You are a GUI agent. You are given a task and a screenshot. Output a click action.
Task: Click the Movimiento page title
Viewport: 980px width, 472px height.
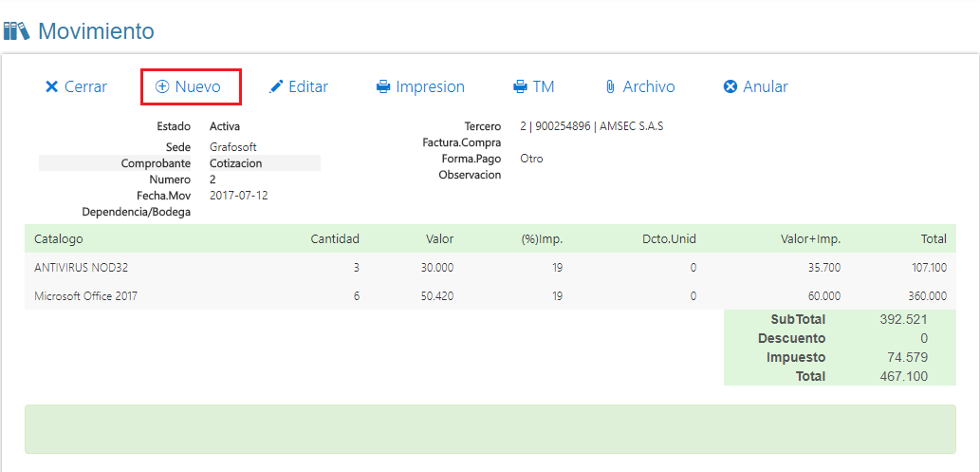96,31
